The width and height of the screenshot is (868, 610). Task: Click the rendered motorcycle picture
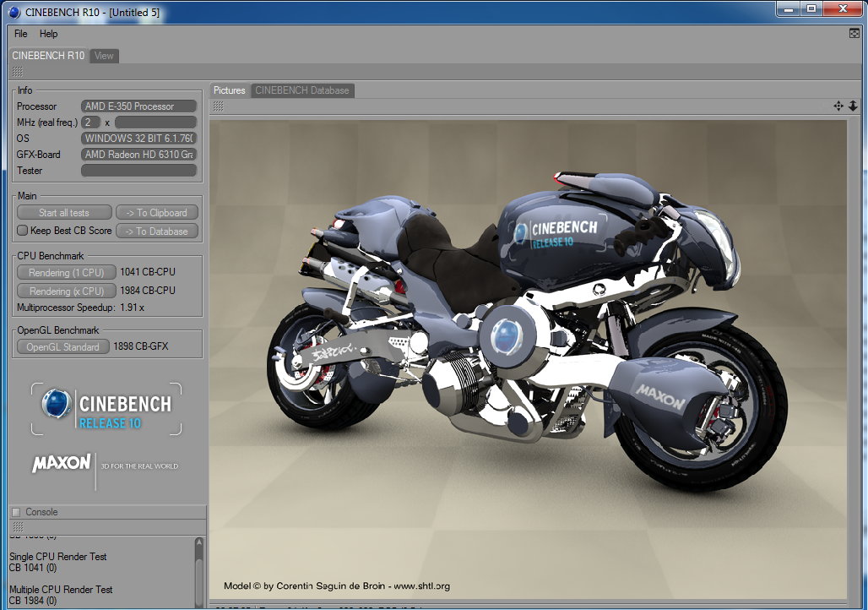pos(528,359)
